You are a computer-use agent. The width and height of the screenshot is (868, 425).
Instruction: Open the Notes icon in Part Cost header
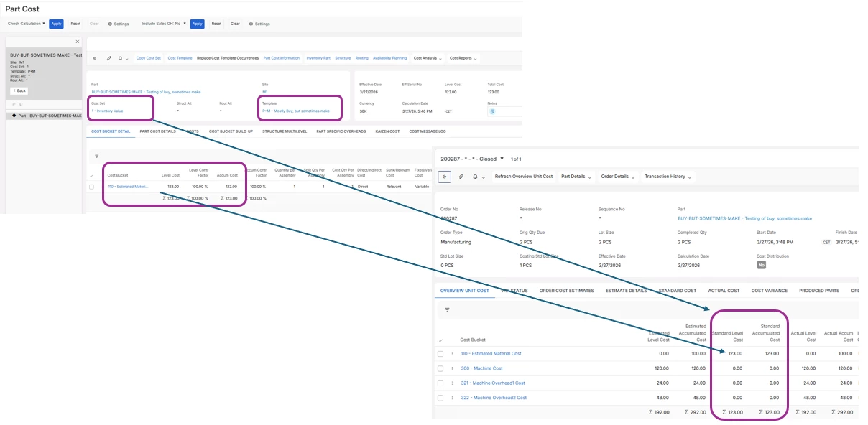tap(492, 111)
